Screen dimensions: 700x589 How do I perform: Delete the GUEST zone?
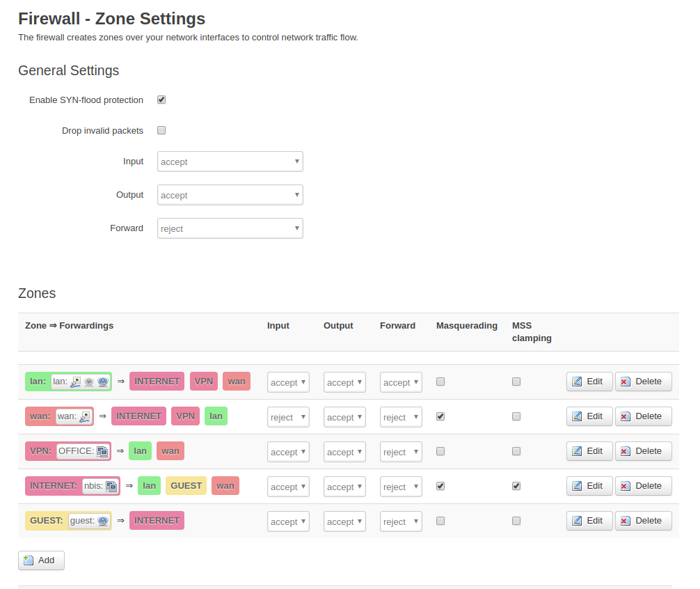pyautogui.click(x=644, y=521)
